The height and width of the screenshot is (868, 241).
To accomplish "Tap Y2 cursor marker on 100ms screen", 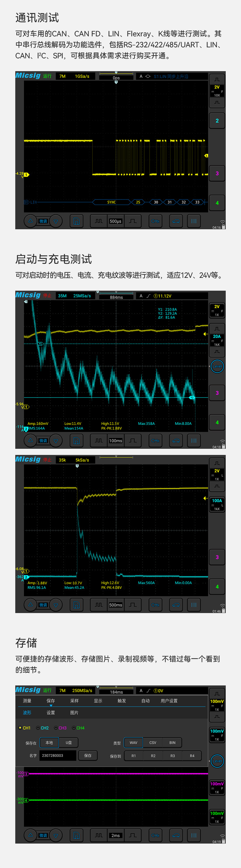I will tap(192, 398).
